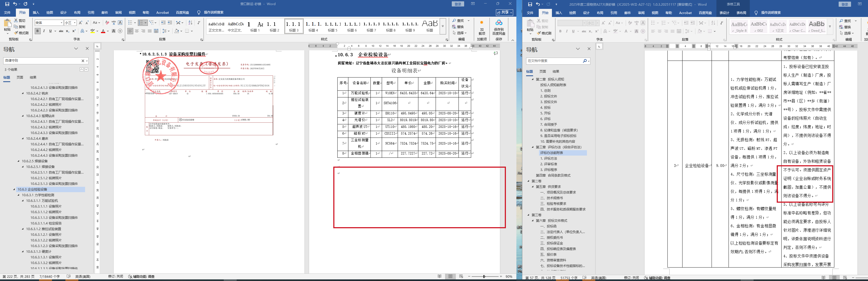Close the left navigation pane

(87, 48)
